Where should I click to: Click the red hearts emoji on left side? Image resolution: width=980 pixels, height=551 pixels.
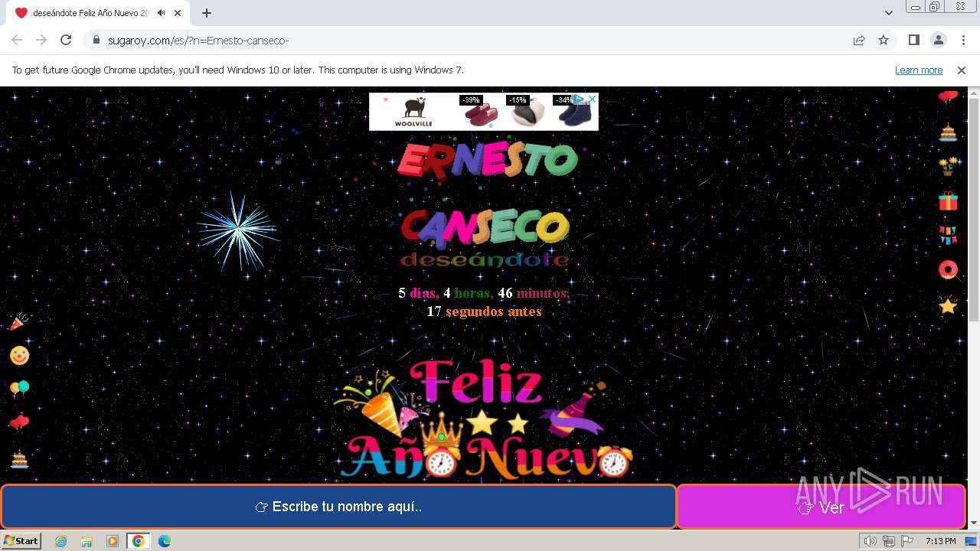point(19,422)
